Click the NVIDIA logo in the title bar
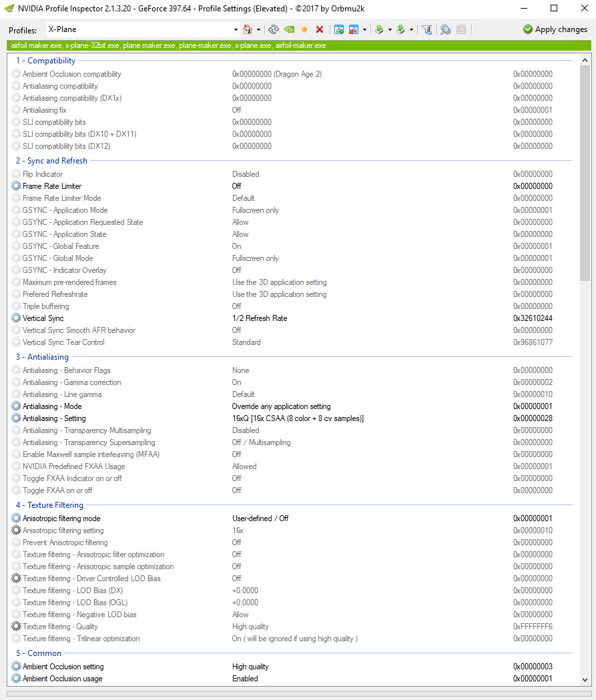 9,9
